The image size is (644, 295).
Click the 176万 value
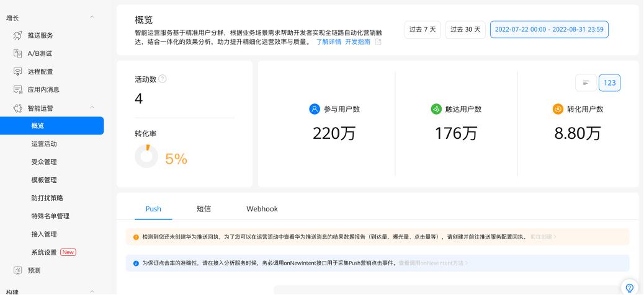[x=456, y=133]
